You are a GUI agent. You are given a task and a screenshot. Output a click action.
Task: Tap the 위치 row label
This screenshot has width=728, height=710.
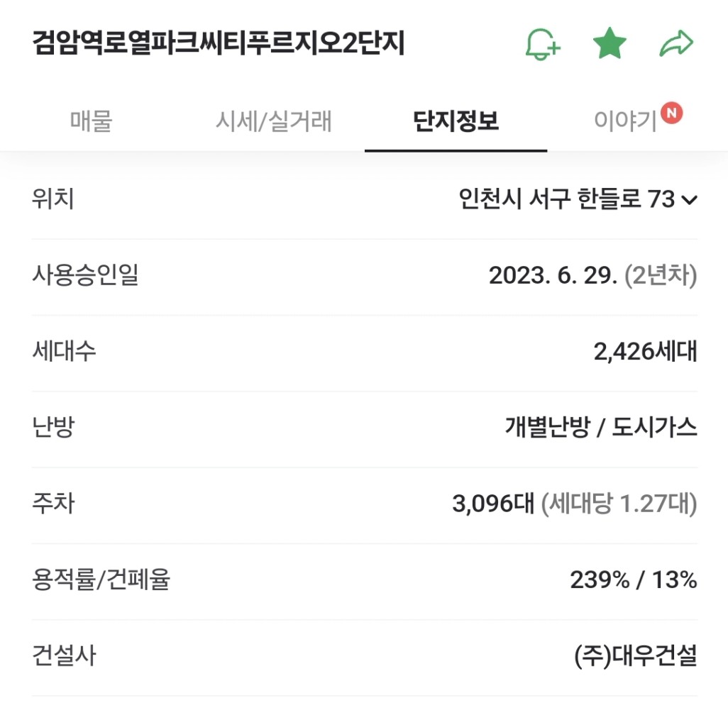53,199
